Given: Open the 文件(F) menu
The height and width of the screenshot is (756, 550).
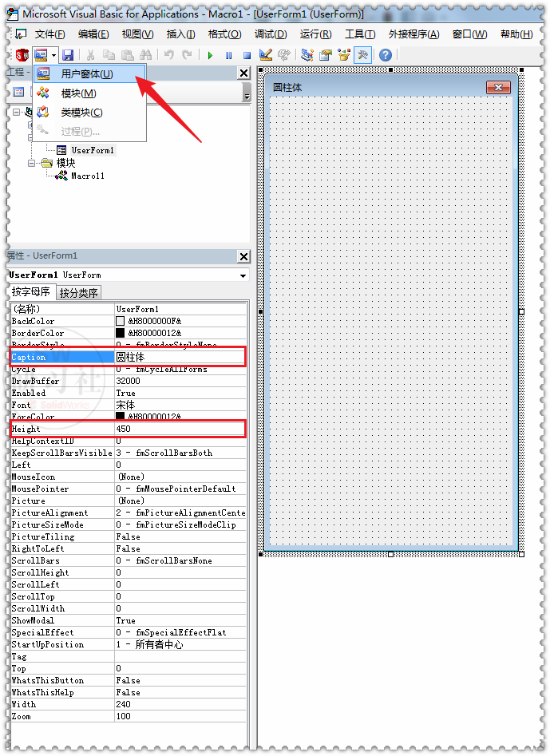Looking at the screenshot, I should pos(49,34).
